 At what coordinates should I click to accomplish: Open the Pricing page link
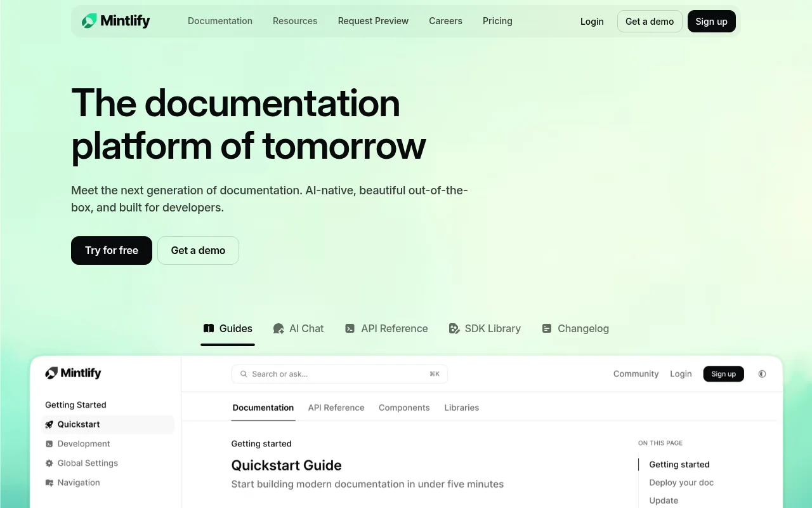tap(497, 21)
